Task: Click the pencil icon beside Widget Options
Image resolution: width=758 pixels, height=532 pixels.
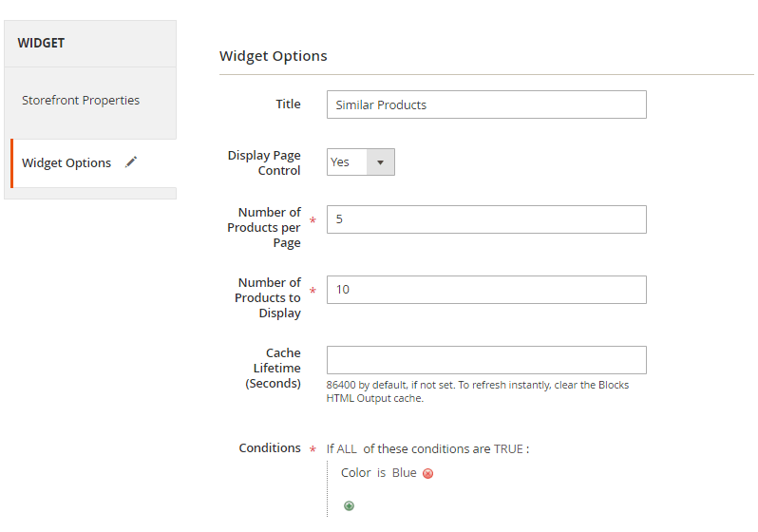Action: click(131, 162)
